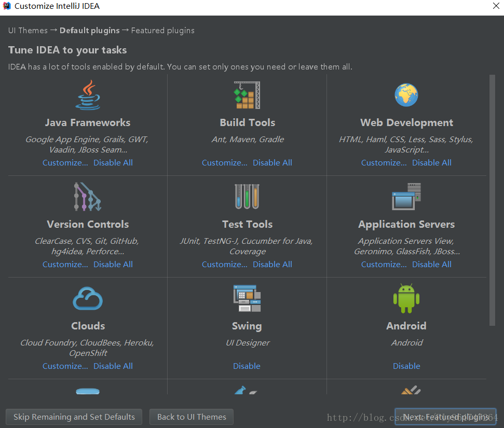
Task: Customize Application Servers plugins
Action: [x=384, y=264]
